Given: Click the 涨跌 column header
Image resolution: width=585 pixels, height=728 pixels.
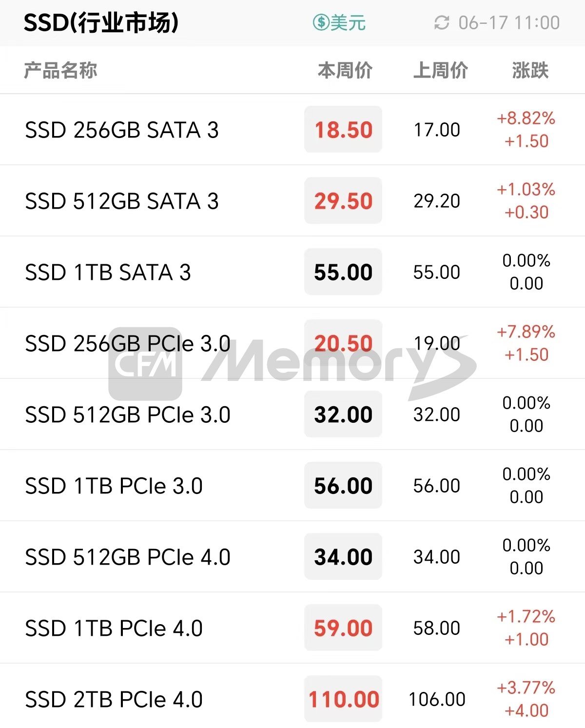Looking at the screenshot, I should coord(530,70).
